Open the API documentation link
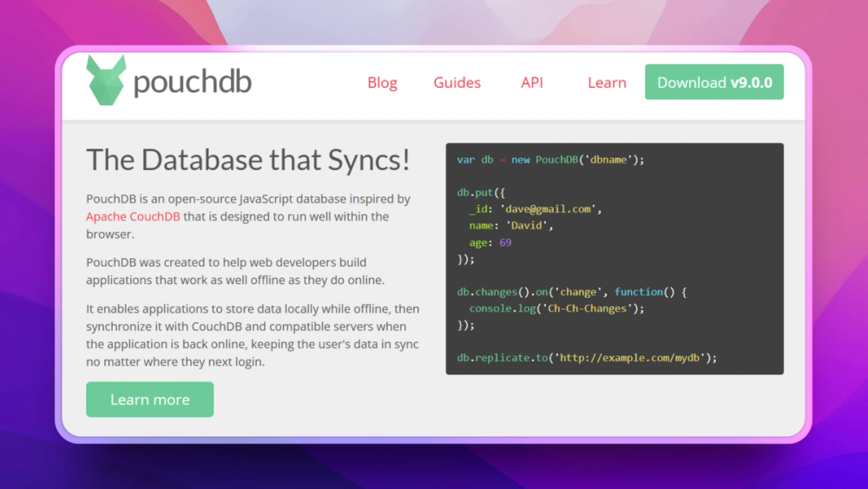 click(531, 83)
